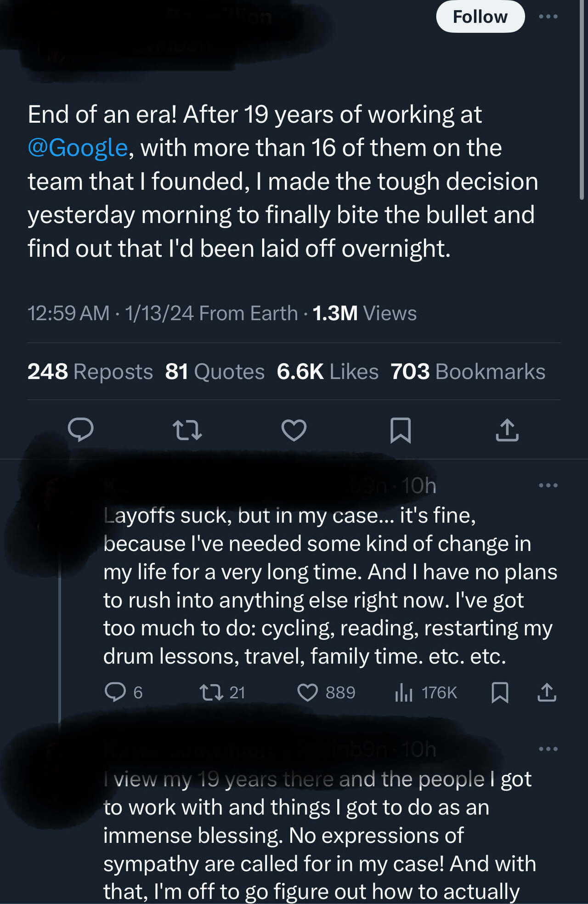Share the main post
Image resolution: width=588 pixels, height=904 pixels.
coord(507,430)
